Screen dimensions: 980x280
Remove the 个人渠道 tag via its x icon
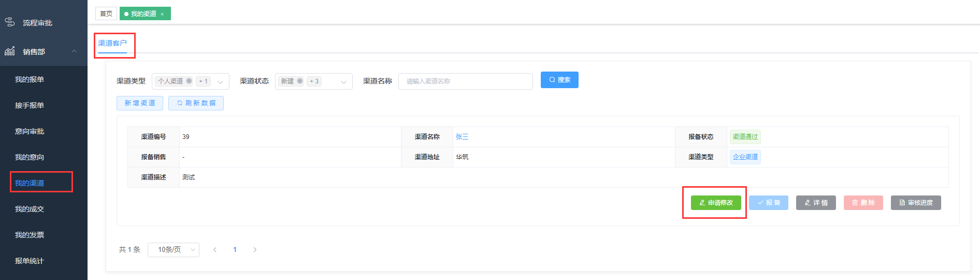tap(189, 81)
